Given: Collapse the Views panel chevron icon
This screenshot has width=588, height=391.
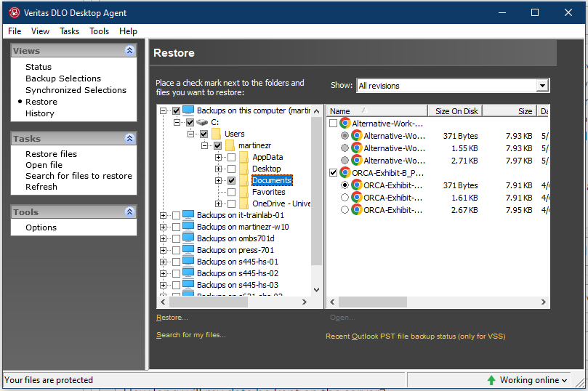Looking at the screenshot, I should pos(130,50).
